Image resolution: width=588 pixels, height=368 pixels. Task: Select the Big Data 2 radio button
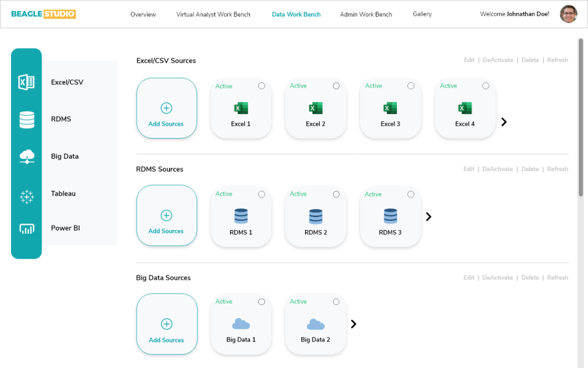(x=336, y=302)
